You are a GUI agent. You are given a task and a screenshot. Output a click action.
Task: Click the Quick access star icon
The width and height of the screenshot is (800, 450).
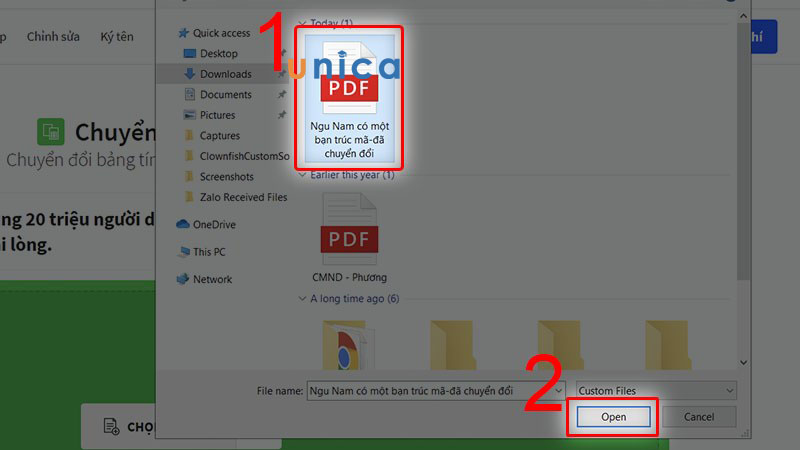(x=183, y=33)
